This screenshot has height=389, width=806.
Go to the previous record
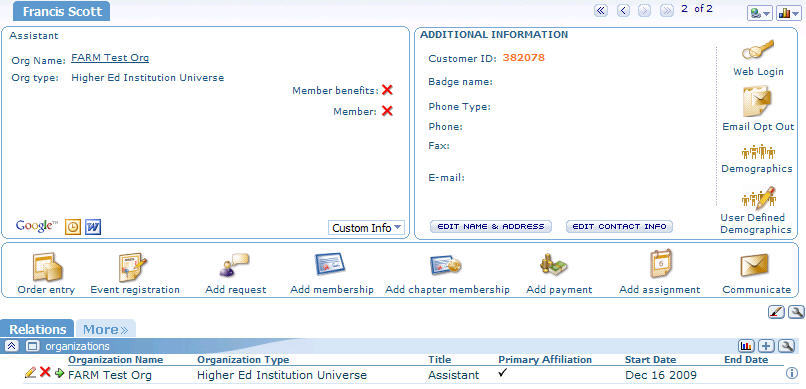(624, 11)
